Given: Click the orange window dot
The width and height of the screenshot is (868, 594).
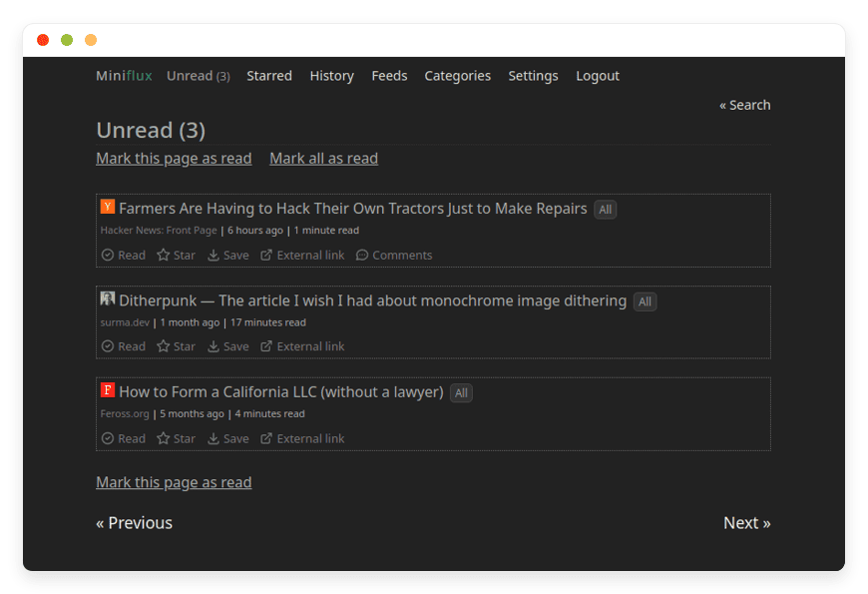Looking at the screenshot, I should click(91, 40).
